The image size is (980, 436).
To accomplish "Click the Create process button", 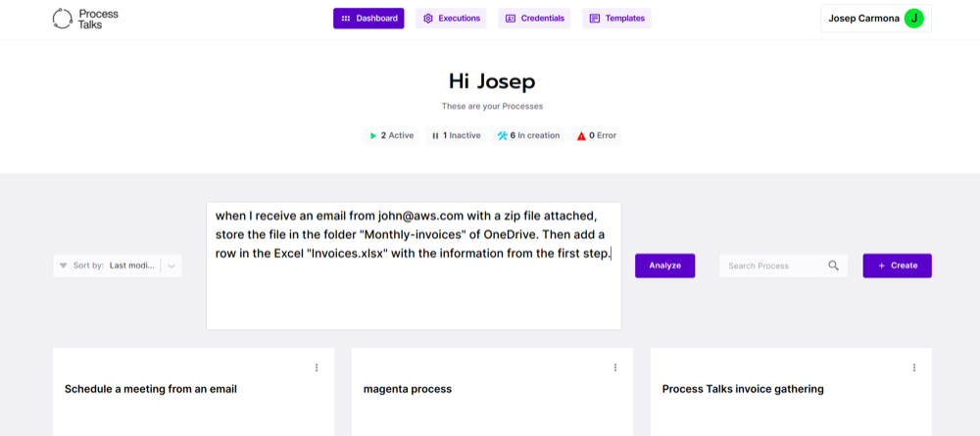I will coord(898,266).
